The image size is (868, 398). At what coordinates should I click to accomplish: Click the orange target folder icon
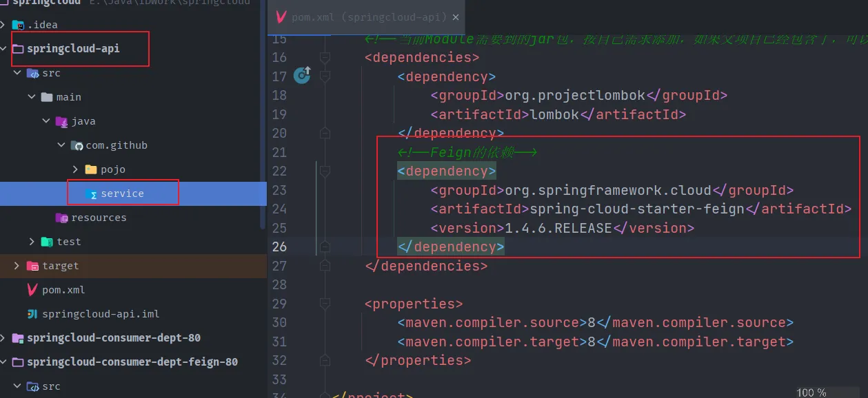click(32, 266)
